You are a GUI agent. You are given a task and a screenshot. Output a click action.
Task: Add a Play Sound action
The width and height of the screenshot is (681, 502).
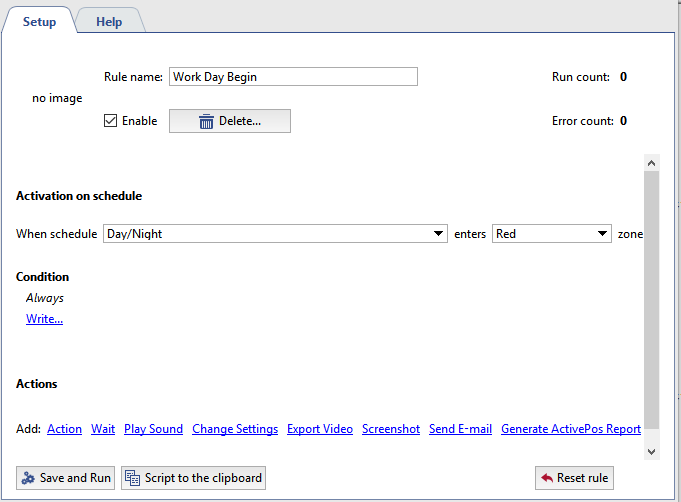coord(153,429)
